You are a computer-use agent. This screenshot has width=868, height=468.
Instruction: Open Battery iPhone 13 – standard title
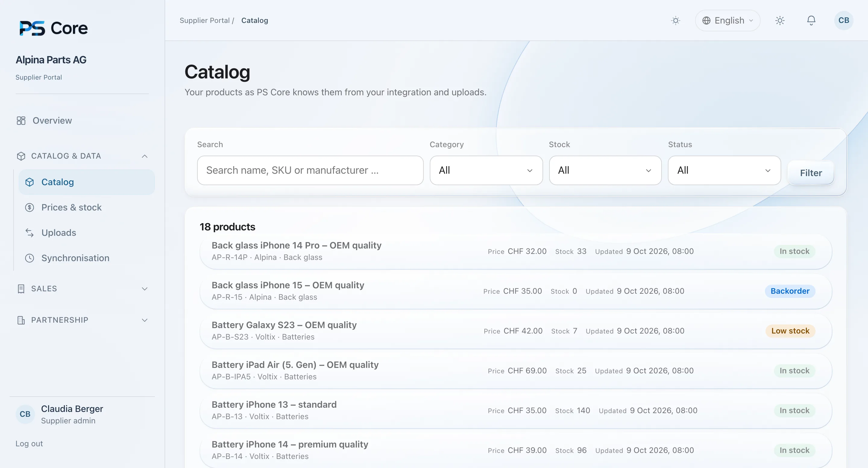(x=274, y=405)
